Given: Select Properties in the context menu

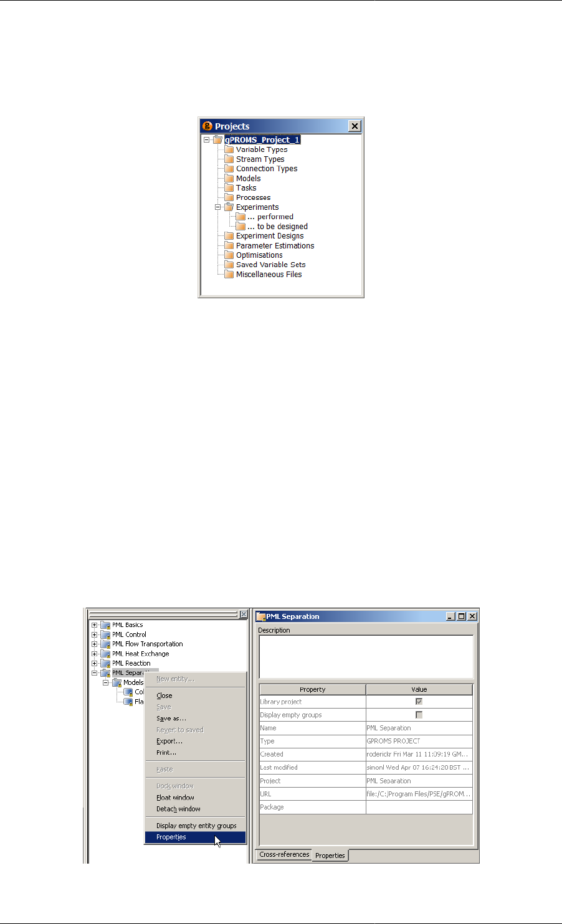Looking at the screenshot, I should pyautogui.click(x=196, y=837).
